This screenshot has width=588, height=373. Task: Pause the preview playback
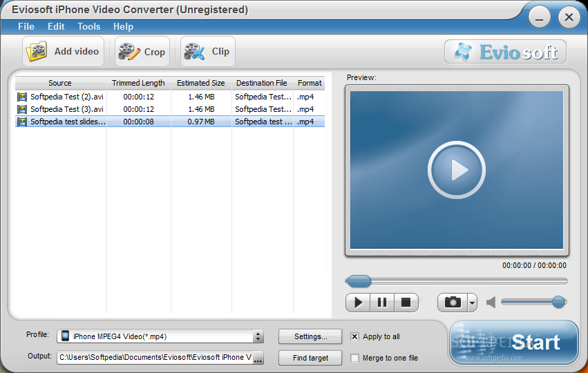[x=382, y=302]
